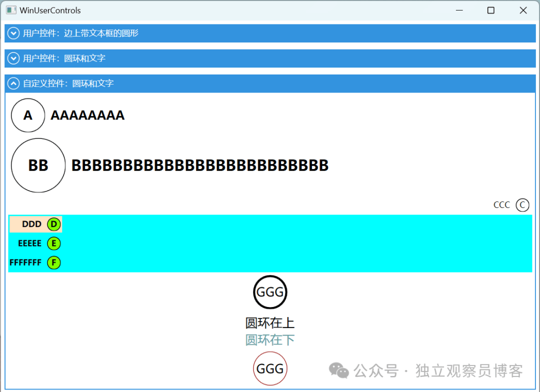Click the EEEEE text label
Image resolution: width=540 pixels, height=392 pixels.
pyautogui.click(x=29, y=243)
